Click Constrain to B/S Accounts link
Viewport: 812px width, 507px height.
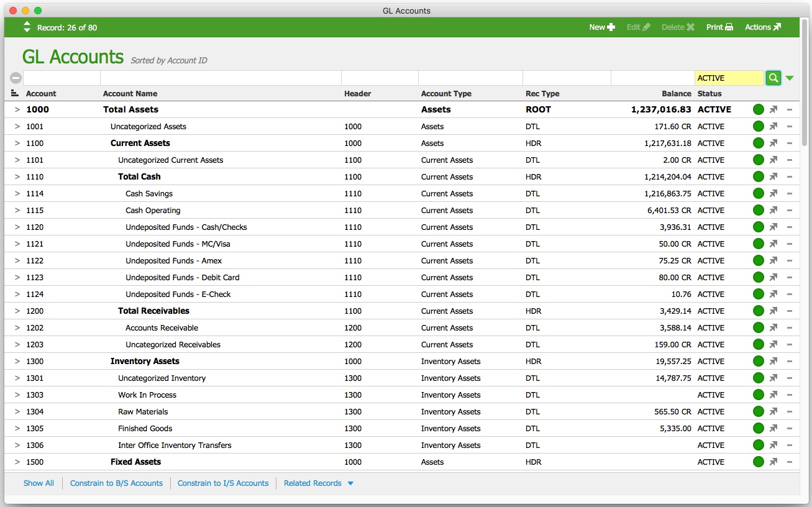(x=116, y=483)
